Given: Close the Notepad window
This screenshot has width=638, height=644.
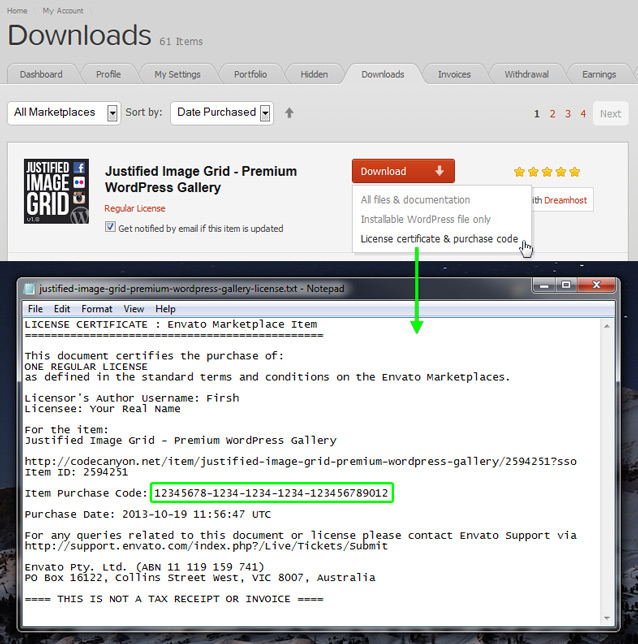Looking at the screenshot, I should [598, 285].
